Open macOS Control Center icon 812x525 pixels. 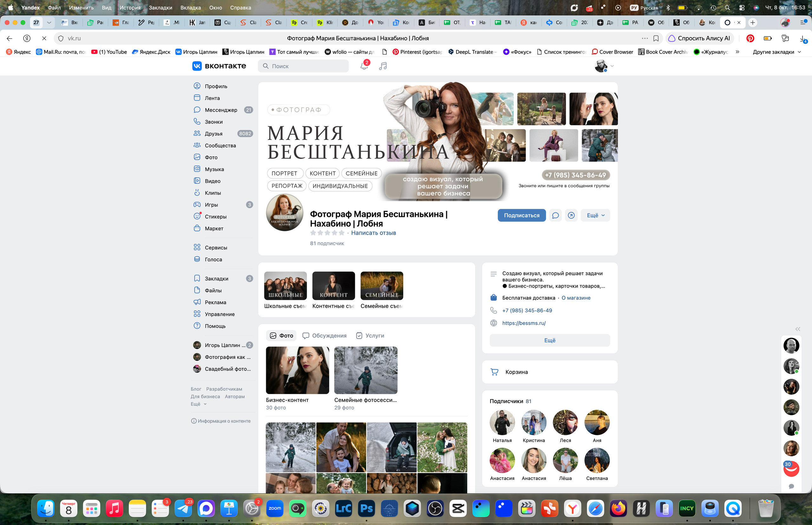coord(742,8)
